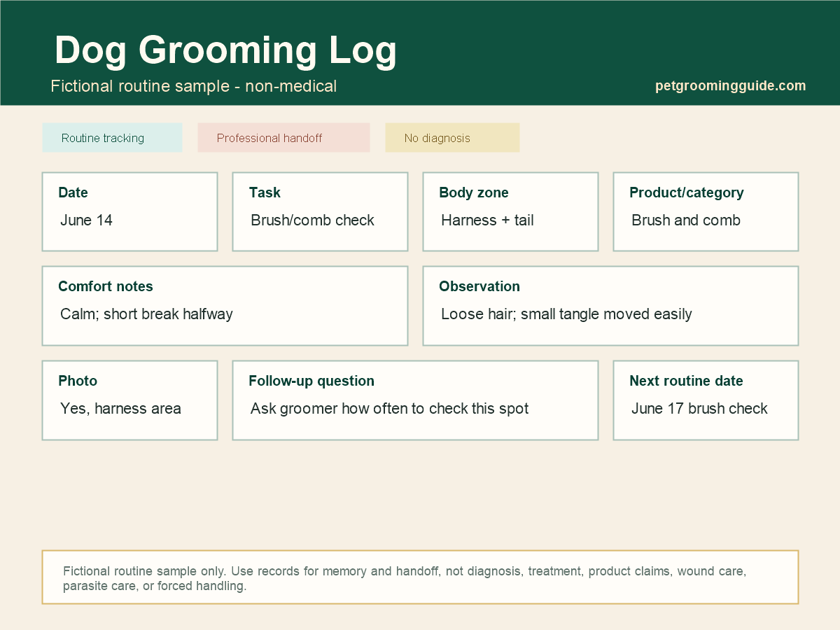Select the Professional handoff tag
The height and width of the screenshot is (630, 840).
(283, 138)
